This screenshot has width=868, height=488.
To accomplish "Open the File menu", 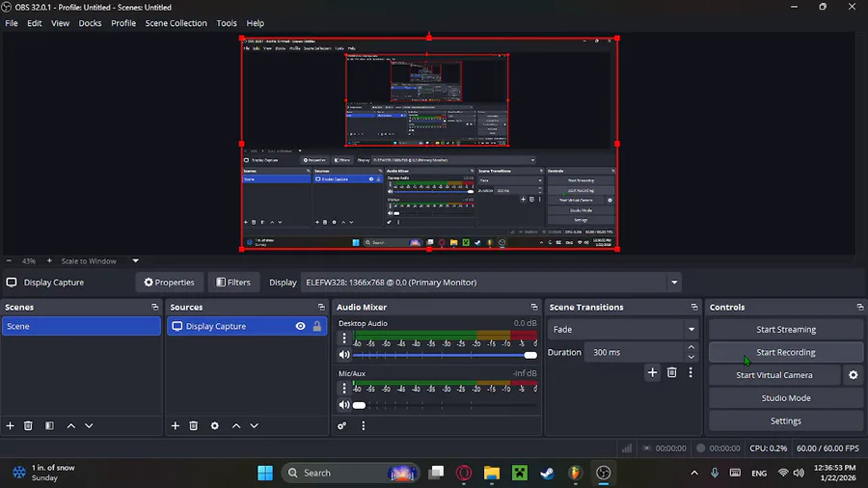I will pos(11,23).
